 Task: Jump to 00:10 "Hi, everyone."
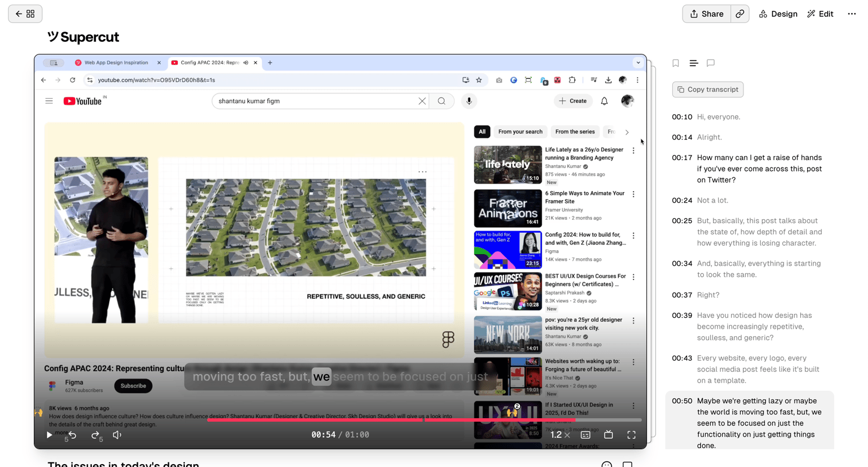[750, 117]
